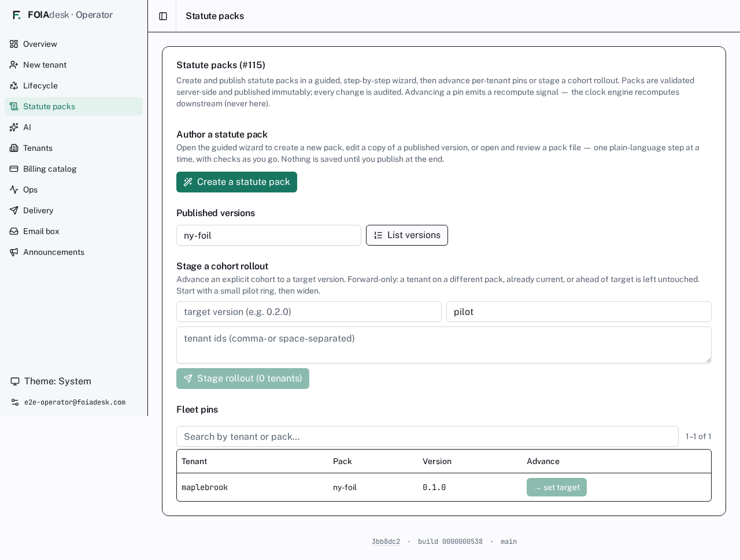
Task: Click the maplebrook tenant cell
Action: (x=205, y=487)
